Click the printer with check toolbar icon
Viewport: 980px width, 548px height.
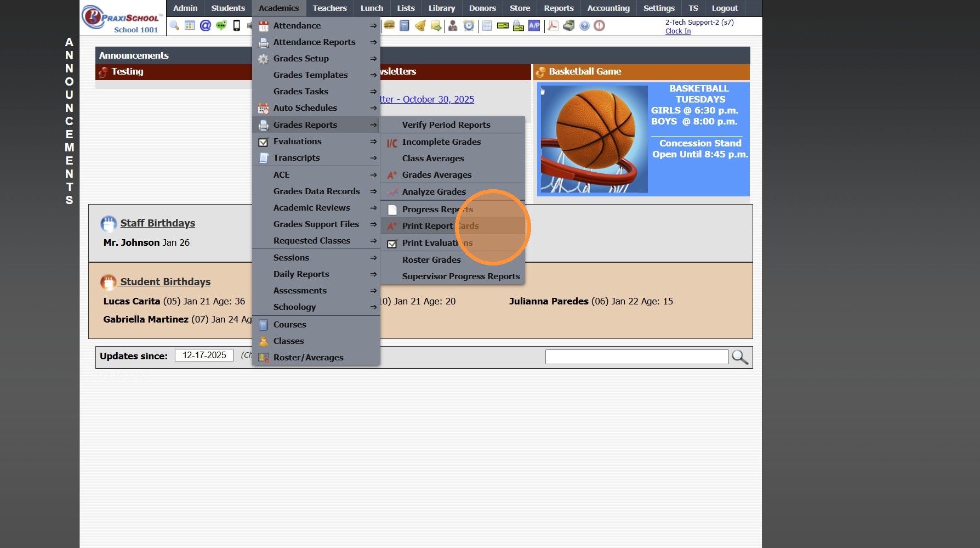pyautogui.click(x=519, y=26)
